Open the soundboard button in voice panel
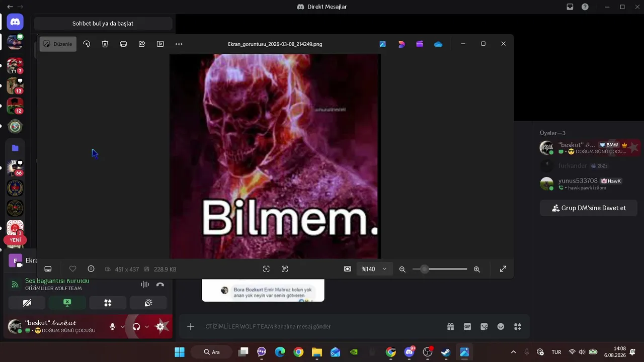The height and width of the screenshot is (362, 644). coord(148,303)
